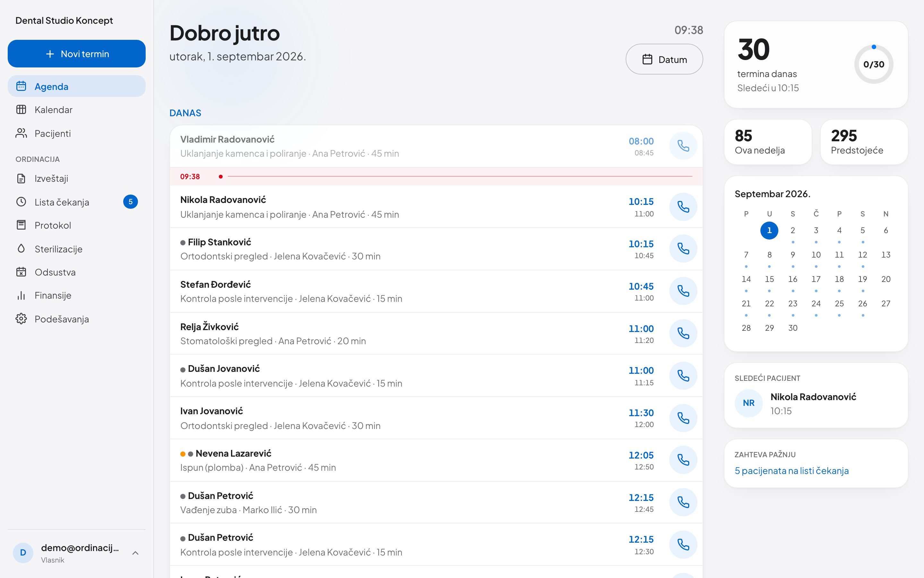Click the Septembar 2026. calendar heading
The height and width of the screenshot is (578, 924).
(773, 194)
